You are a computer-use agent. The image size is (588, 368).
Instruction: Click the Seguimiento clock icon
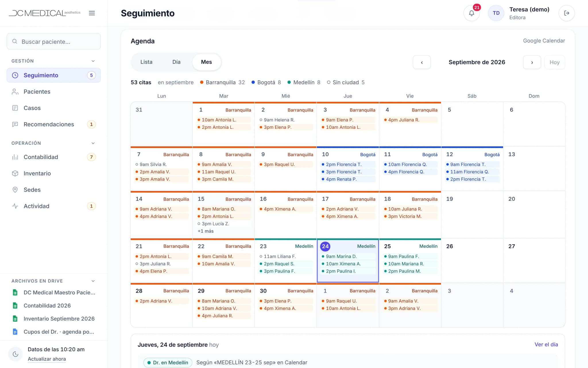(x=15, y=75)
